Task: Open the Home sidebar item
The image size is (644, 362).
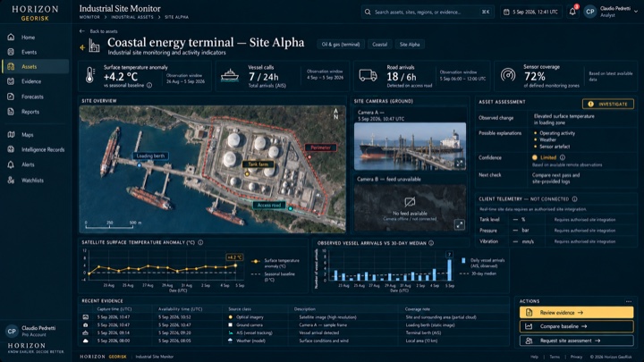Action: 35,38
